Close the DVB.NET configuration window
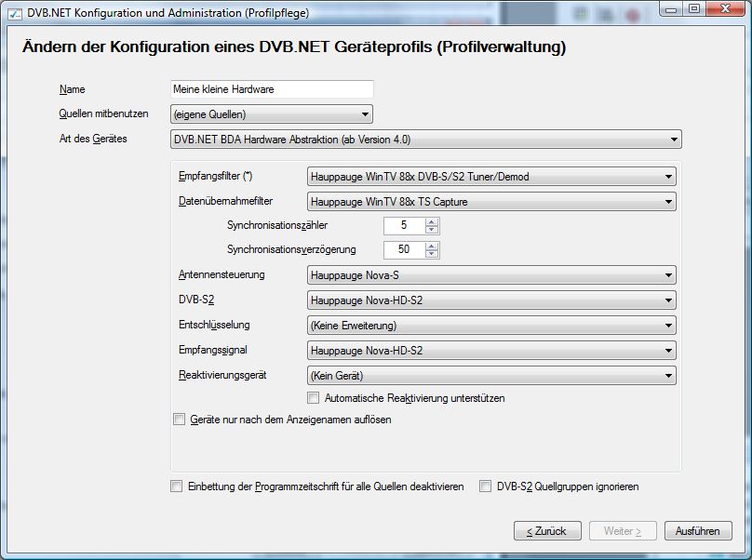The image size is (752, 560). coord(725,9)
